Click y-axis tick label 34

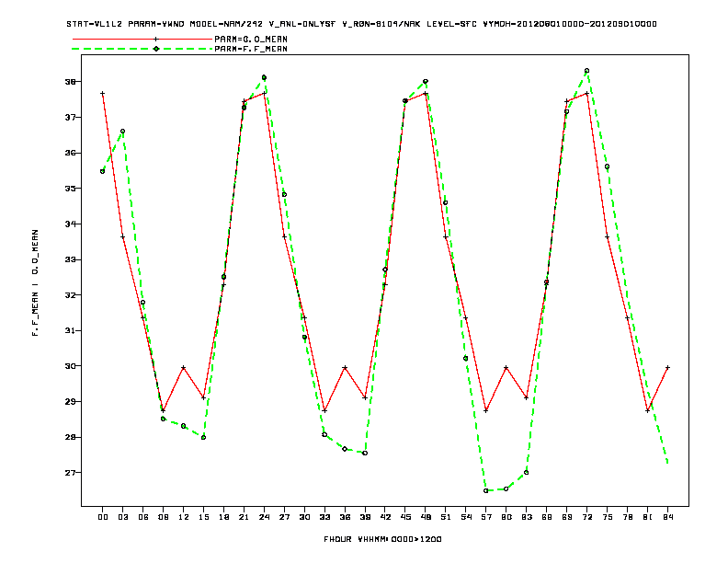71,224
